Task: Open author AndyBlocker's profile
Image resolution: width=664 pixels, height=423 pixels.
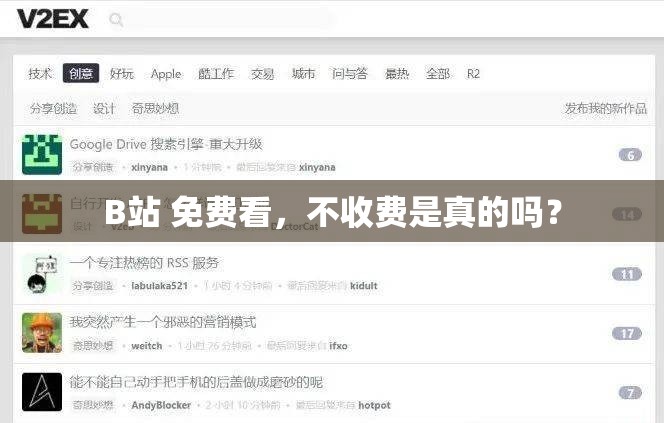Action: (161, 405)
